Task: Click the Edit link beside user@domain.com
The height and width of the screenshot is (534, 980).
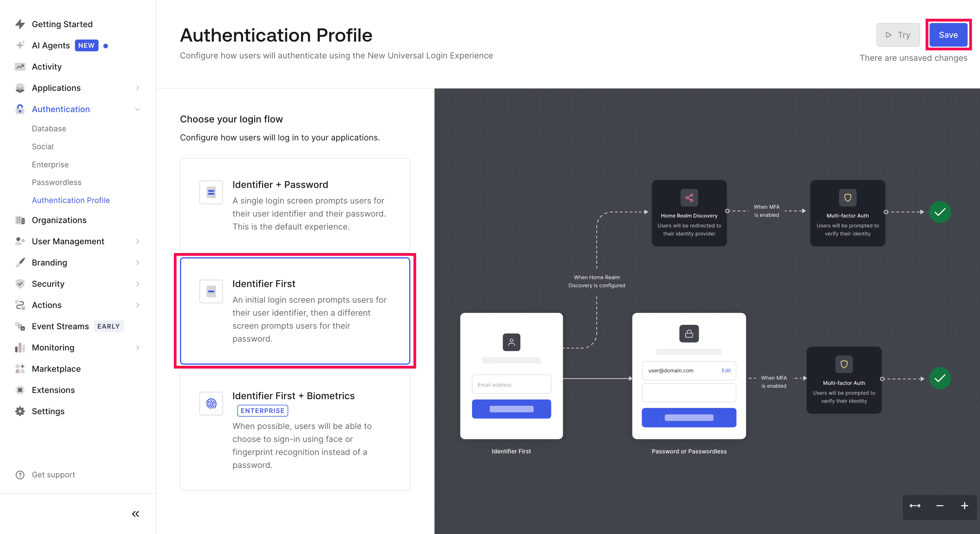Action: pyautogui.click(x=726, y=371)
